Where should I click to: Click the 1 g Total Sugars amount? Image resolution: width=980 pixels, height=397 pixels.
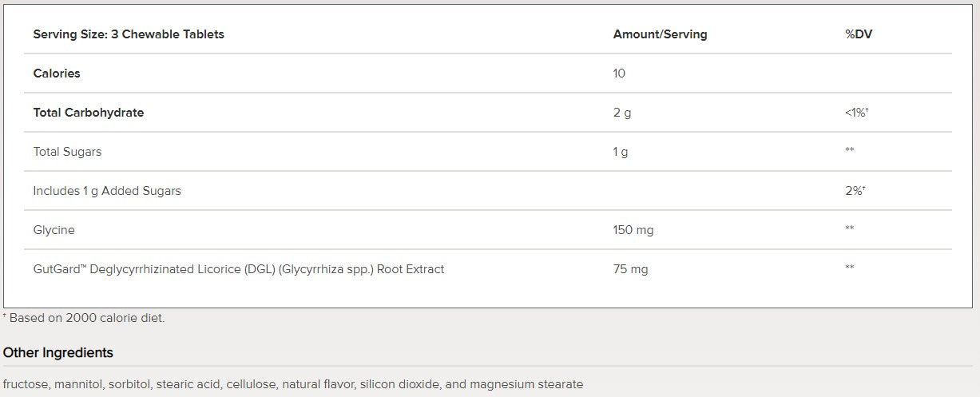pos(620,152)
